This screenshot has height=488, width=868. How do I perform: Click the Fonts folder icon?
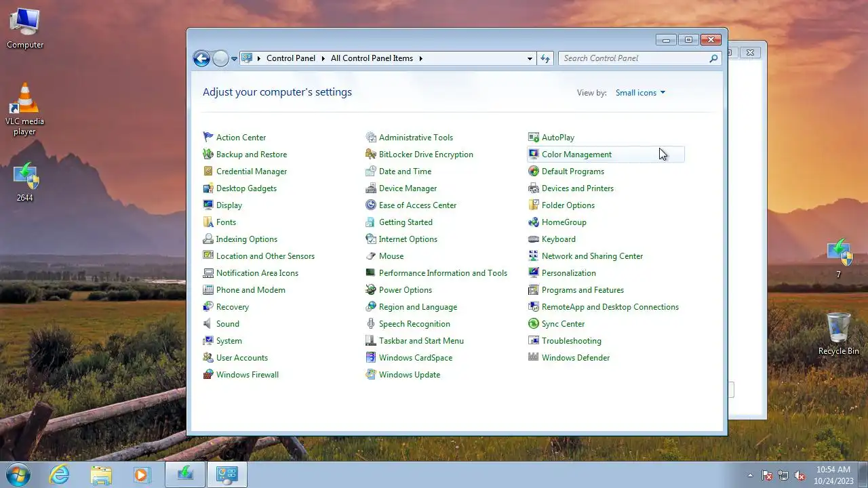click(x=208, y=222)
